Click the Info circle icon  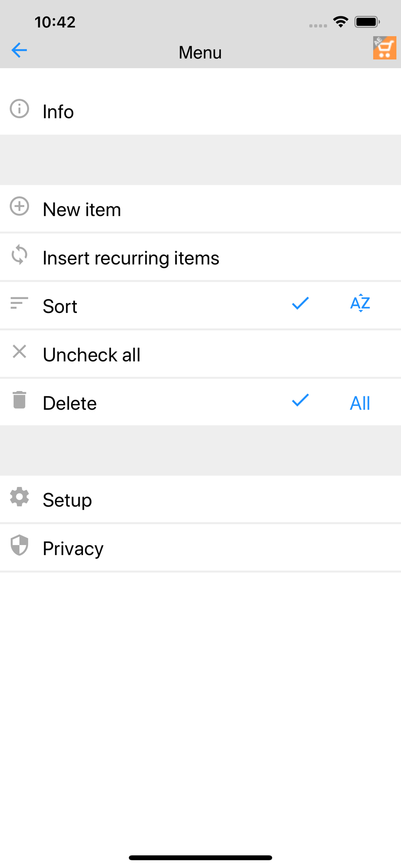click(x=20, y=108)
